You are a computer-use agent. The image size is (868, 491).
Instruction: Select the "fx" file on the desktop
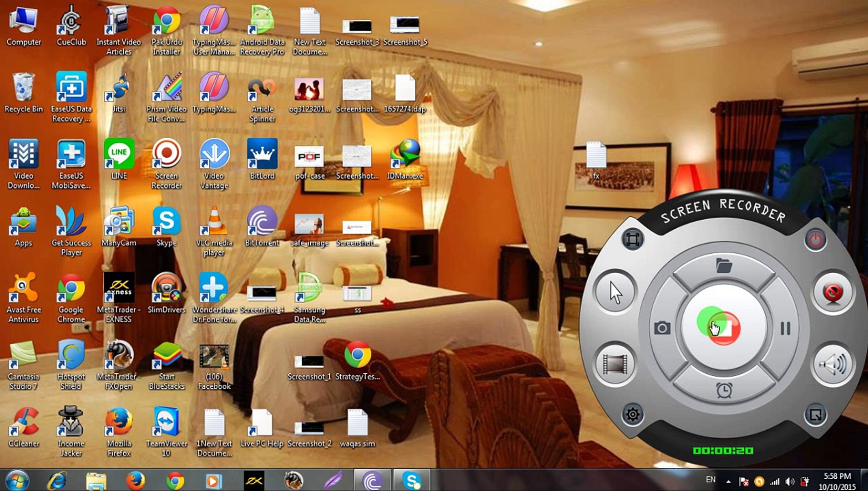(x=596, y=160)
